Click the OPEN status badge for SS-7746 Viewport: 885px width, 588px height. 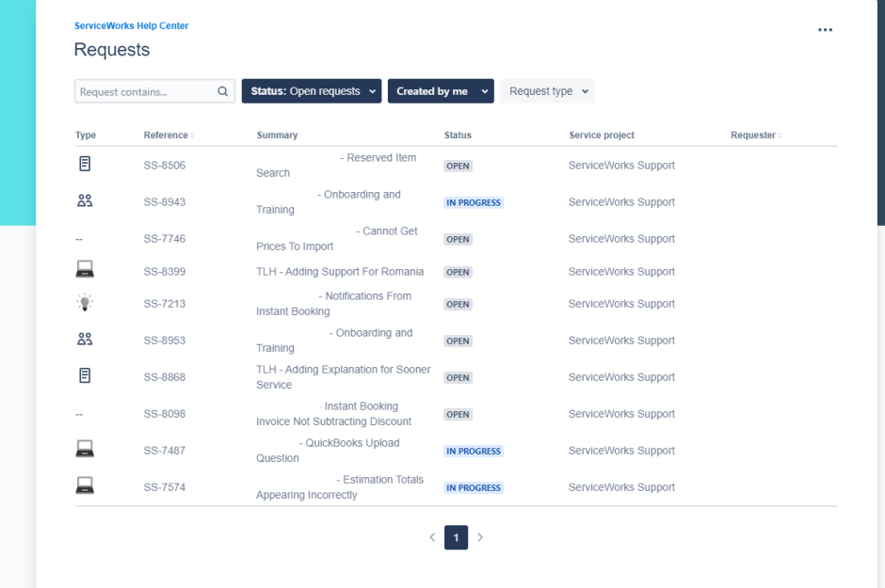click(458, 239)
